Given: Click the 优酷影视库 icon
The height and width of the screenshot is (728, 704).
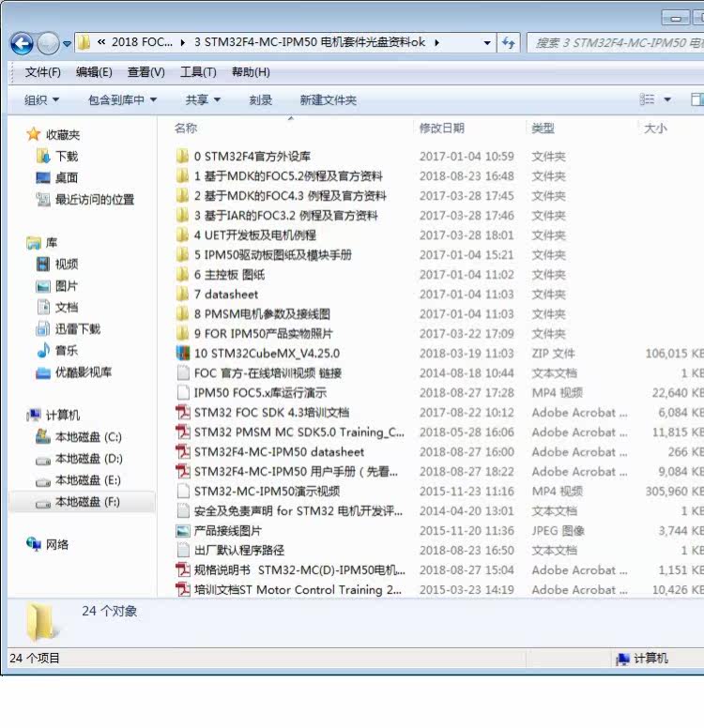Looking at the screenshot, I should coord(43,372).
